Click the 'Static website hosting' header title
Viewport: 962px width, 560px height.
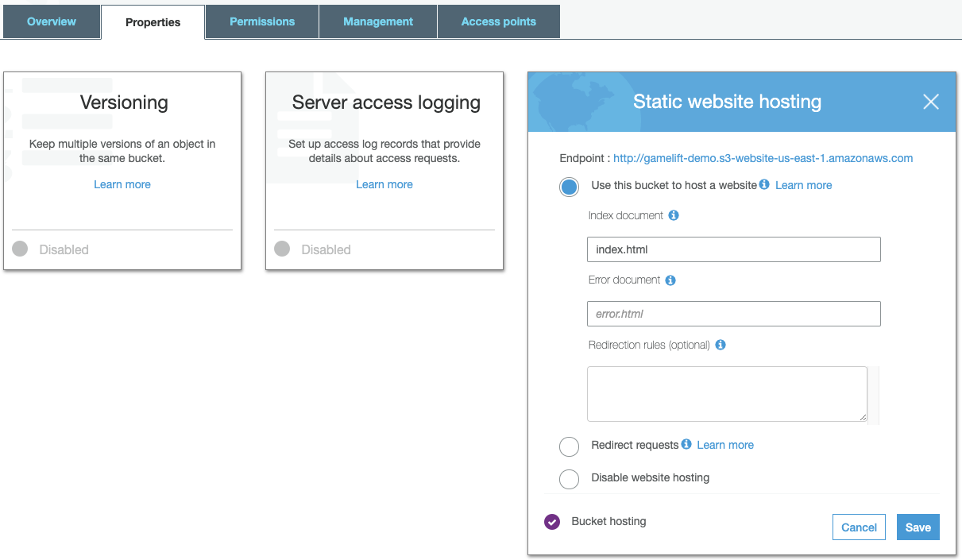[x=727, y=102]
